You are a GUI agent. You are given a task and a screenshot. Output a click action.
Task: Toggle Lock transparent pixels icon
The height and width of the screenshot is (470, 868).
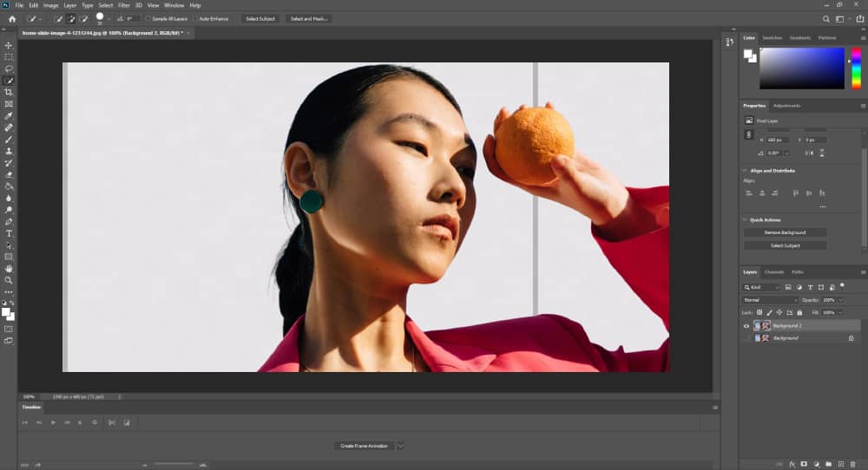pos(759,312)
